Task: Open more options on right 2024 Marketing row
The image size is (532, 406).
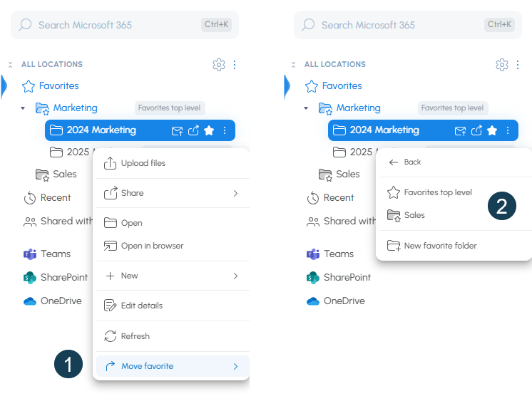Action: 508,130
